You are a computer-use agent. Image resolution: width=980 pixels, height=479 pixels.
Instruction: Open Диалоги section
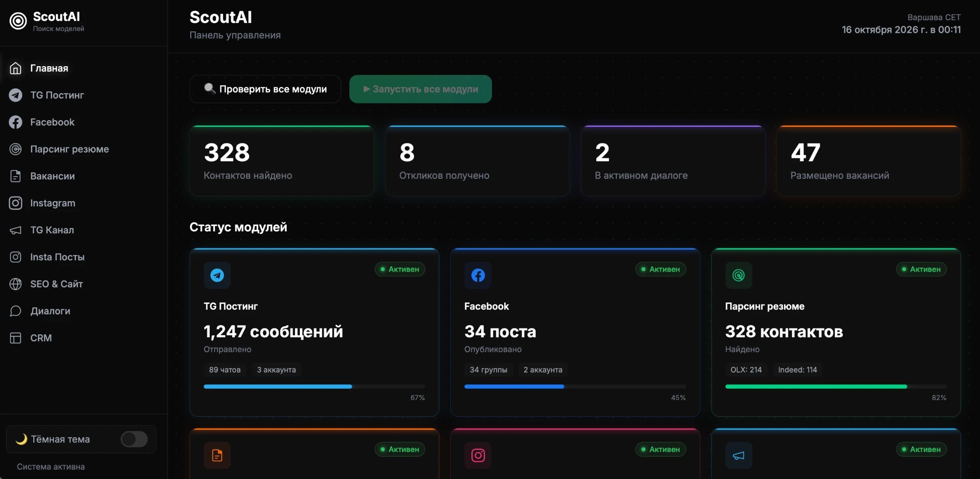click(x=84, y=311)
